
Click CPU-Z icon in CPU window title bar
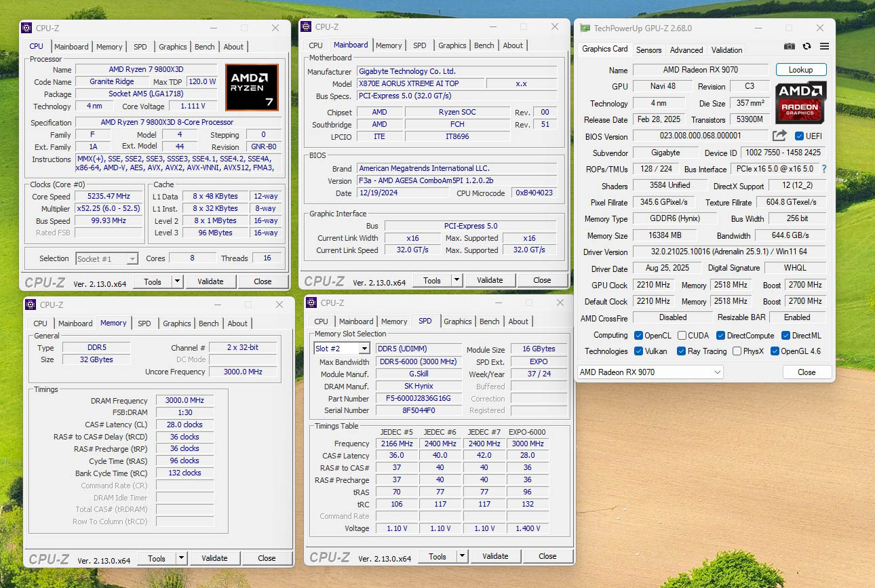26,28
